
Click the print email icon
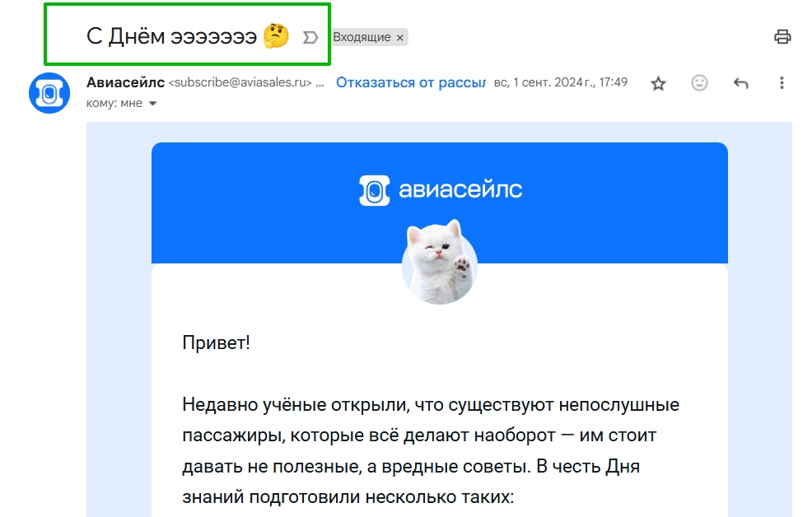(x=782, y=37)
